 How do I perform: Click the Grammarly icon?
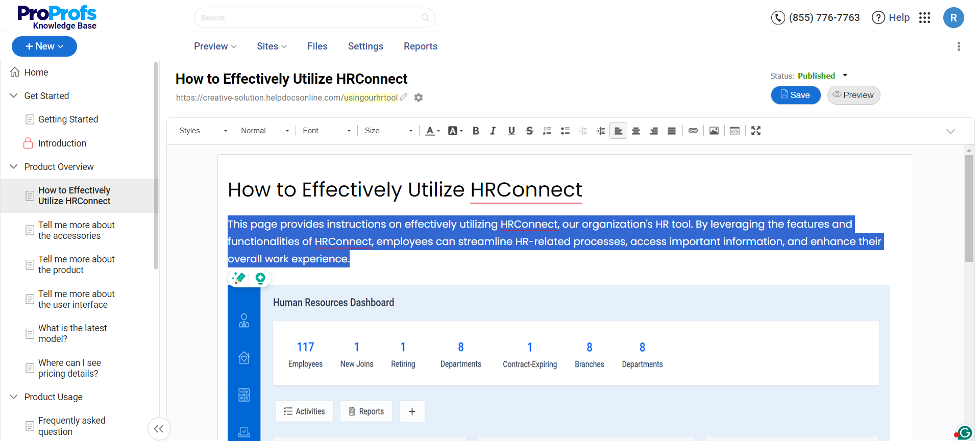[965, 433]
